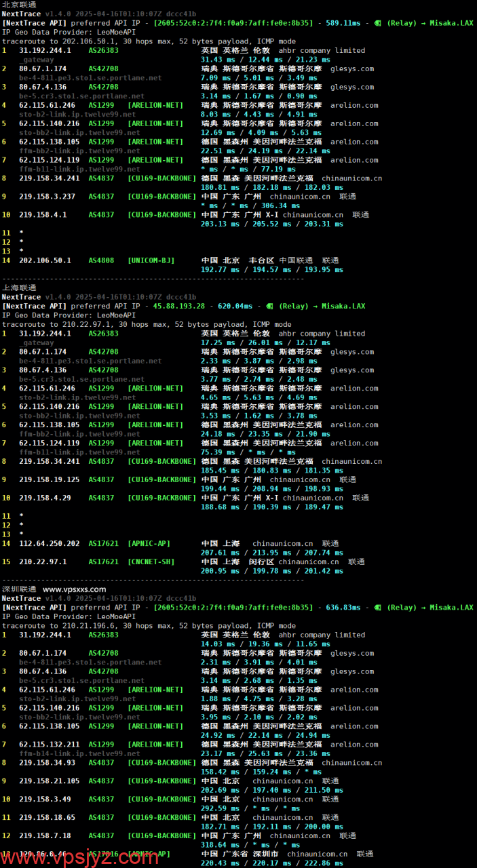Select hop IP 219.158.7.18
This screenshot has height=868, width=477.
tap(45, 835)
